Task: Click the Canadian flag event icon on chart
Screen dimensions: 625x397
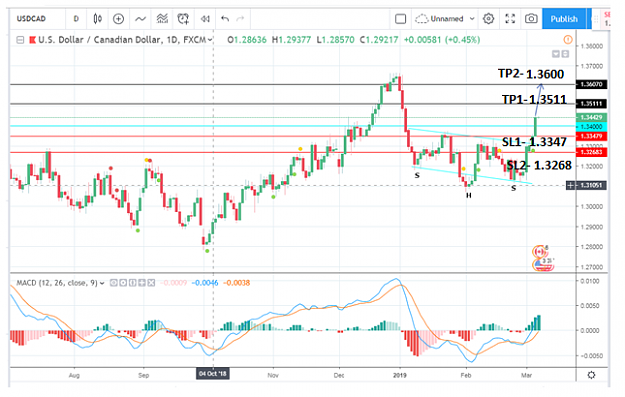Action: [x=539, y=252]
